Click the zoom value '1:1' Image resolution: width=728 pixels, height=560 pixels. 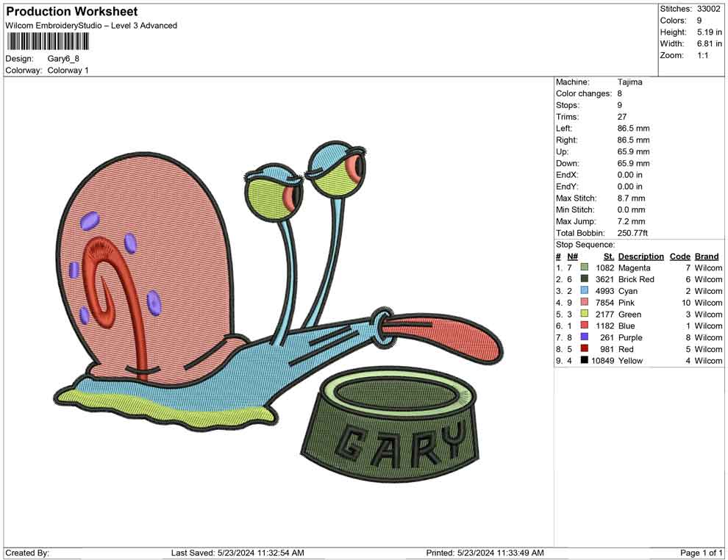pos(703,55)
